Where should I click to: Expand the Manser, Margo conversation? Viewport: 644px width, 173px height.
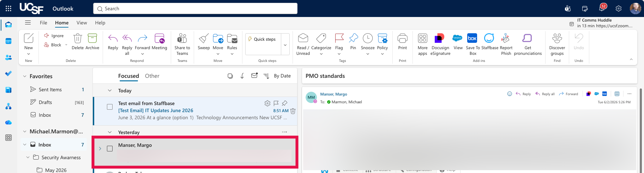[x=100, y=149]
